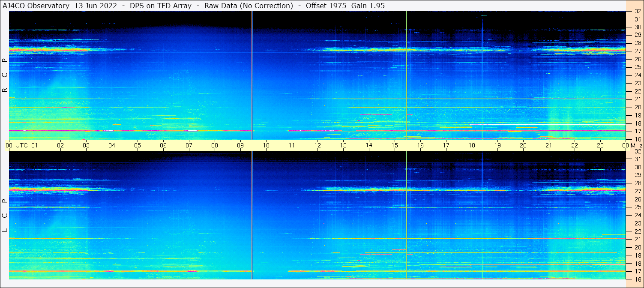
Task: Click the green vertical marker near 15:30 in RCP panel
Action: [406, 75]
